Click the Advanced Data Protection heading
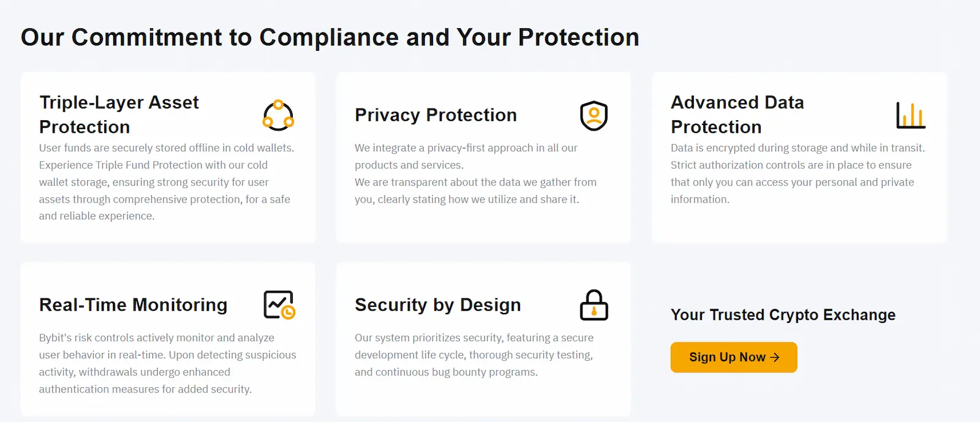This screenshot has height=422, width=980. [x=737, y=115]
